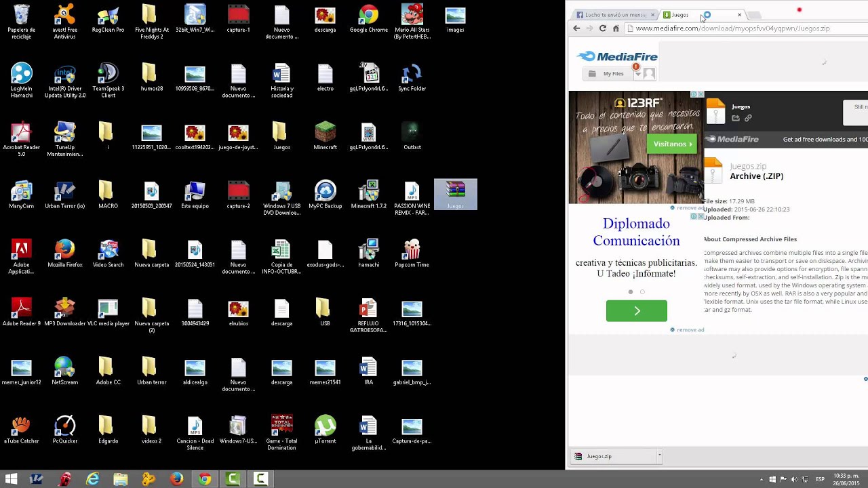The width and height of the screenshot is (868, 488).
Task: Open the REFLUJO GATROESOFA PowerPoint file
Action: [x=368, y=315]
